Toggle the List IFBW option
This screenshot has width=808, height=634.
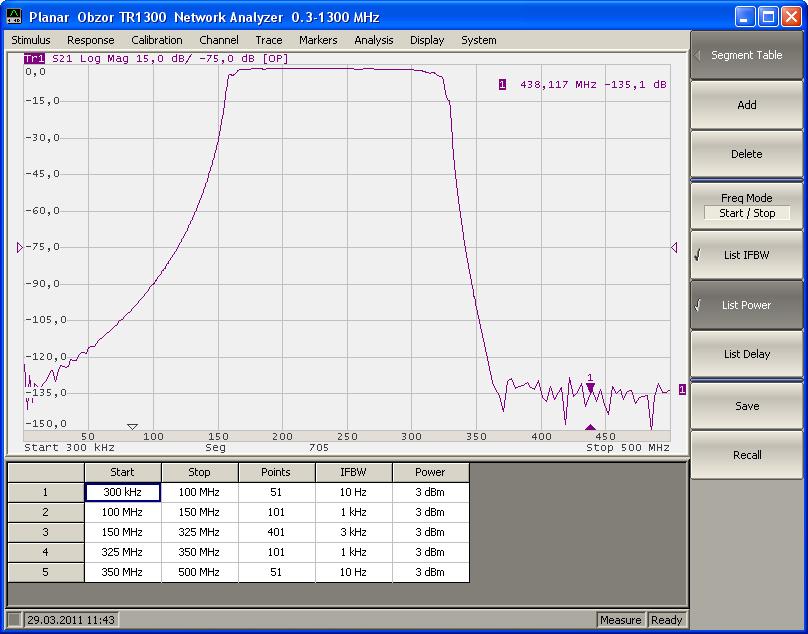click(746, 255)
